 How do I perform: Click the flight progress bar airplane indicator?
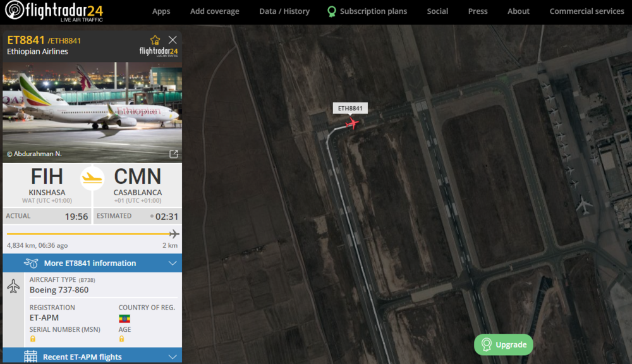pos(174,234)
